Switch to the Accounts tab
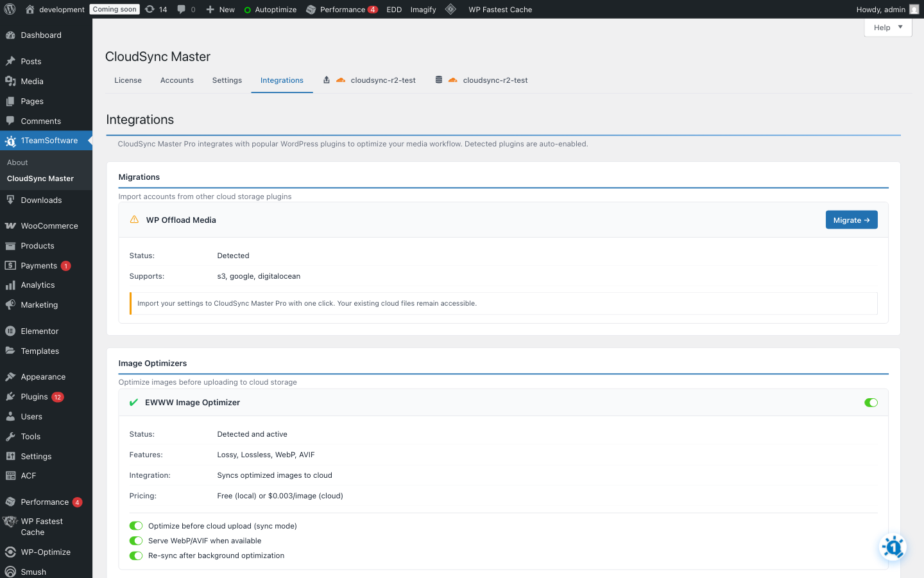 pyautogui.click(x=176, y=80)
